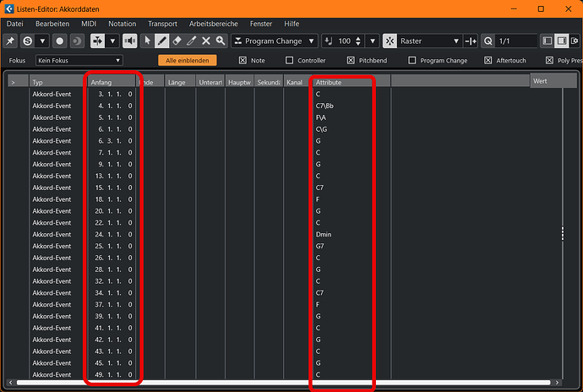Open the Kein Fokus dropdown
The width and height of the screenshot is (583, 392).
(79, 60)
